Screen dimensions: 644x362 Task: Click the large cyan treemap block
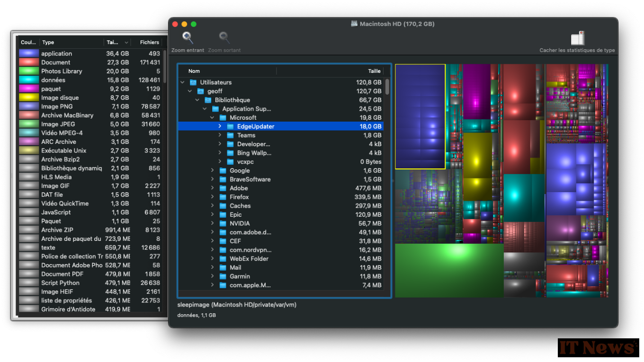524,197
